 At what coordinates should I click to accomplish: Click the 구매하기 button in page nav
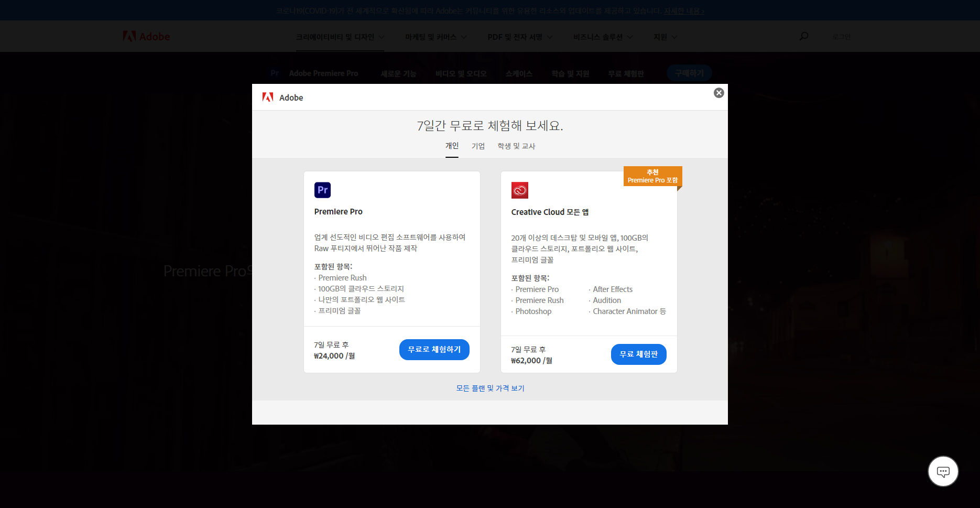pyautogui.click(x=689, y=73)
